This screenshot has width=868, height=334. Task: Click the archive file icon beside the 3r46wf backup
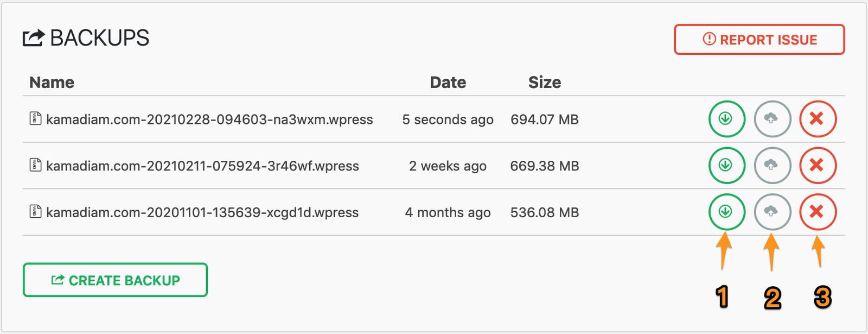tap(35, 165)
